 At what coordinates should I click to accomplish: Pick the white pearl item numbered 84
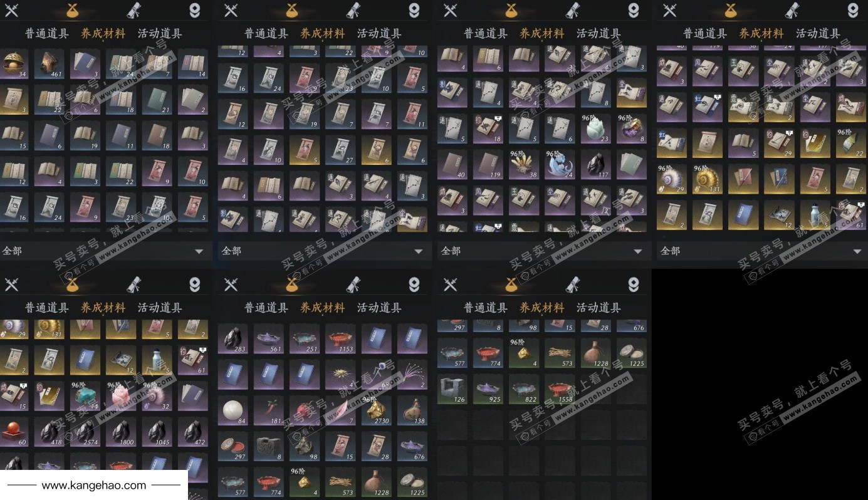coord(233,410)
